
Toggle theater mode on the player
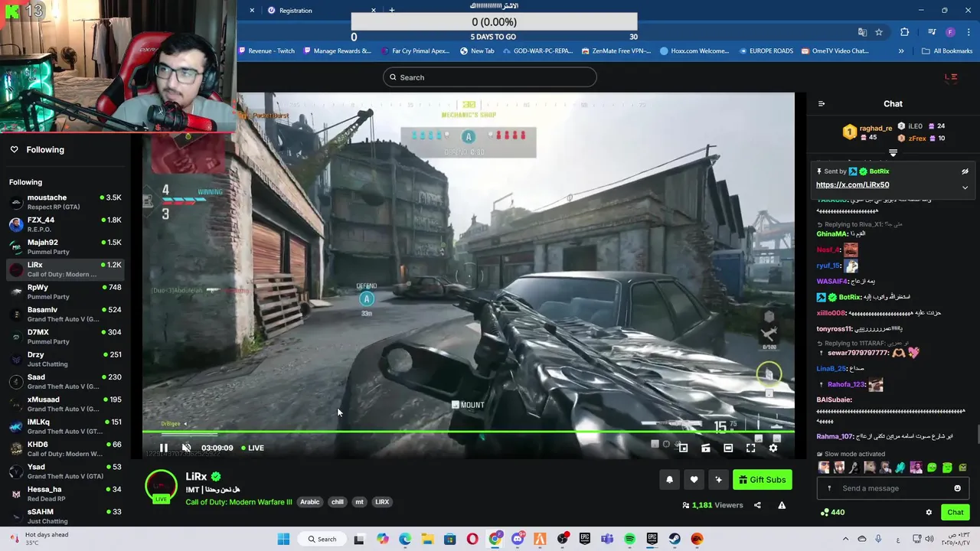coord(728,448)
